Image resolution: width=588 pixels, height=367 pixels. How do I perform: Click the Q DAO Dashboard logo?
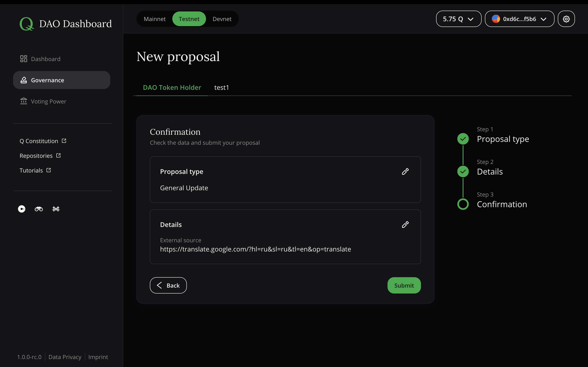click(x=66, y=23)
